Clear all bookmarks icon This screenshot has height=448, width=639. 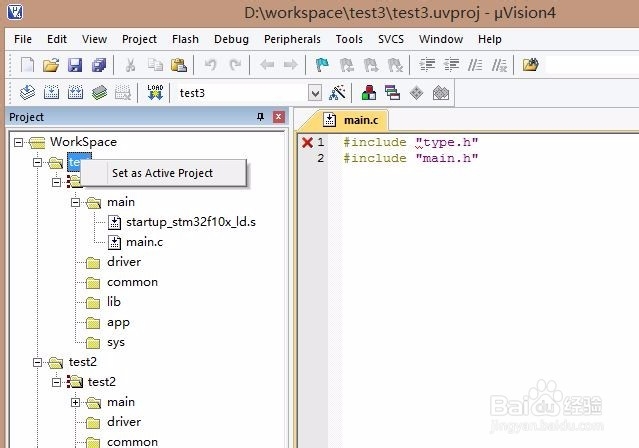click(x=395, y=64)
